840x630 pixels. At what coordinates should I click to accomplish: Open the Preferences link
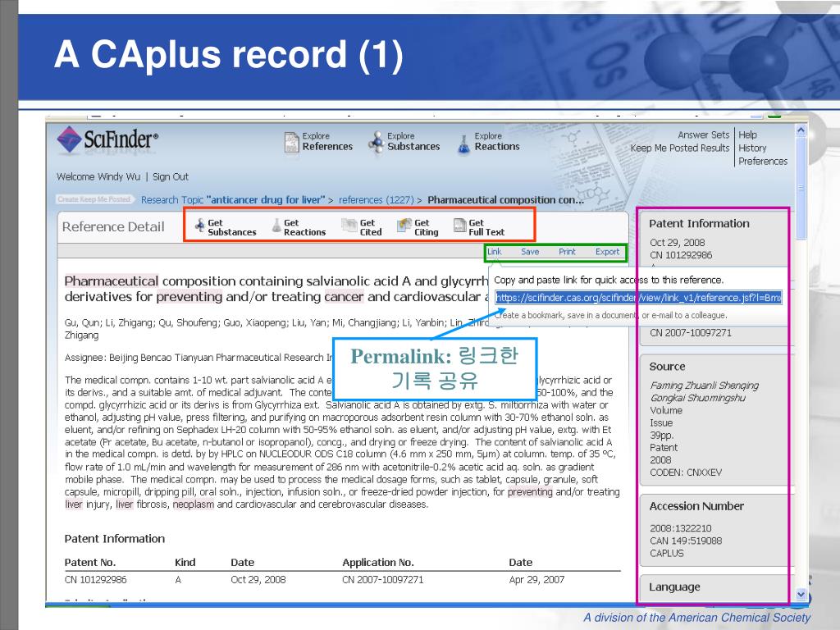click(x=763, y=162)
